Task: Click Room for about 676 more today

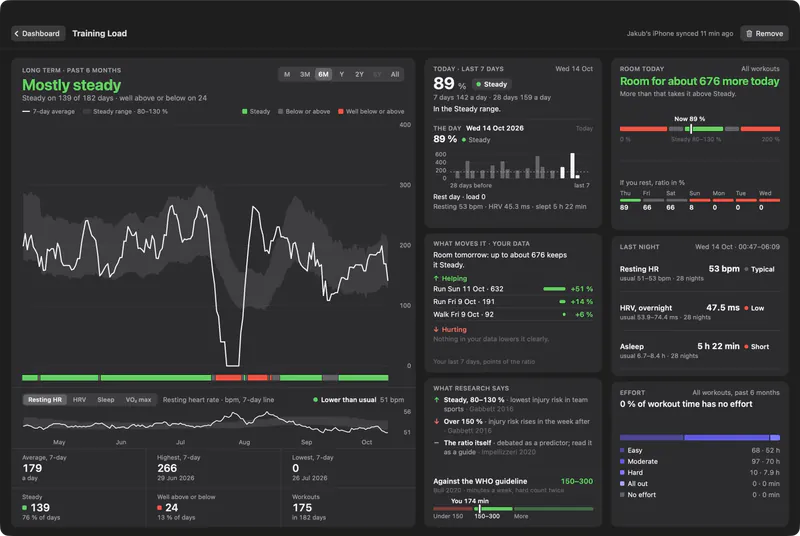Action: (699, 82)
